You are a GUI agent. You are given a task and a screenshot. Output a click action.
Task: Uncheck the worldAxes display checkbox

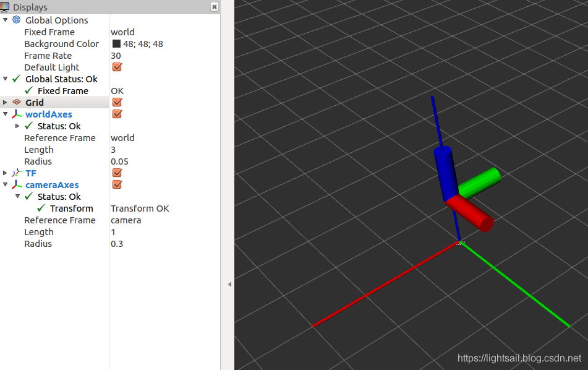[117, 114]
